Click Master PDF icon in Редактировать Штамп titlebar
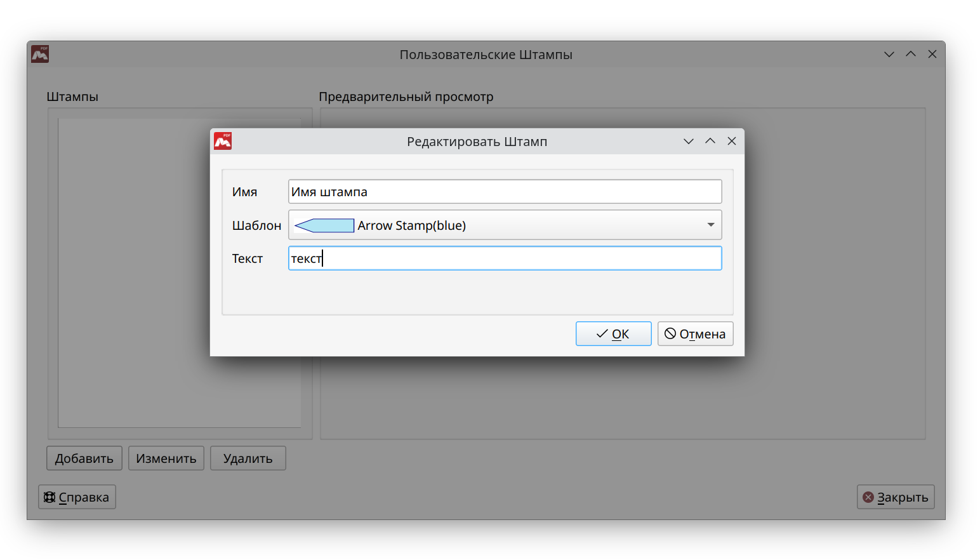 pos(223,141)
